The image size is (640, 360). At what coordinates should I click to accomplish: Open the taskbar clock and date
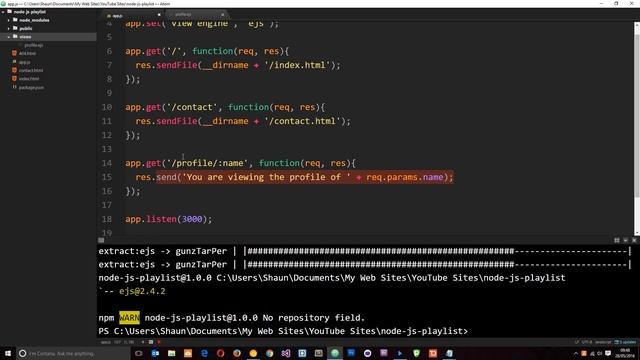click(625, 353)
